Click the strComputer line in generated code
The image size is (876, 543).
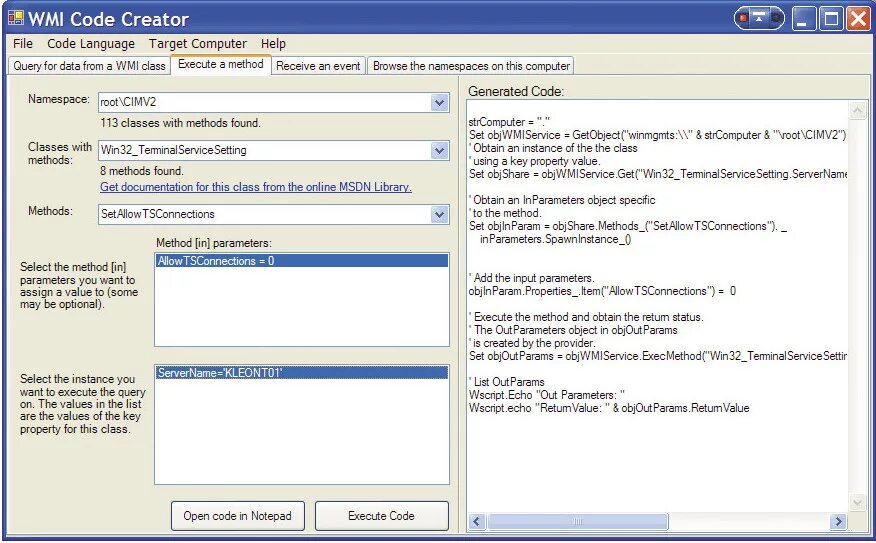click(510, 122)
